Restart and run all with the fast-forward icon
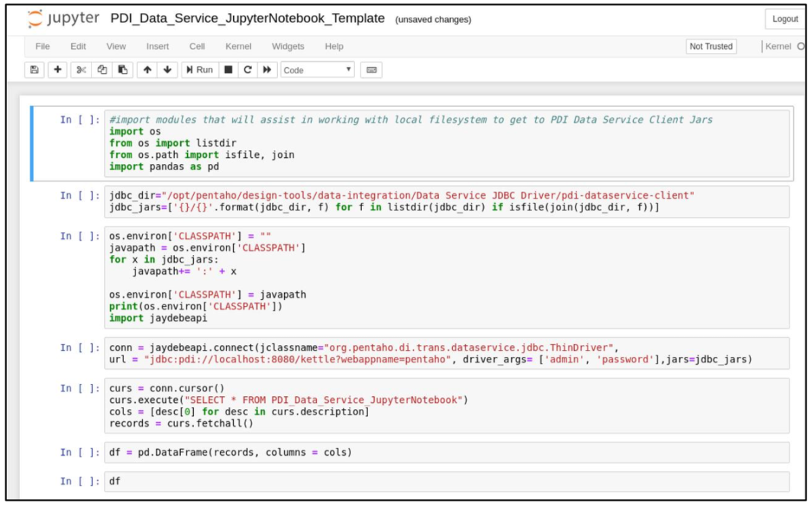The height and width of the screenshot is (506, 812). [267, 70]
